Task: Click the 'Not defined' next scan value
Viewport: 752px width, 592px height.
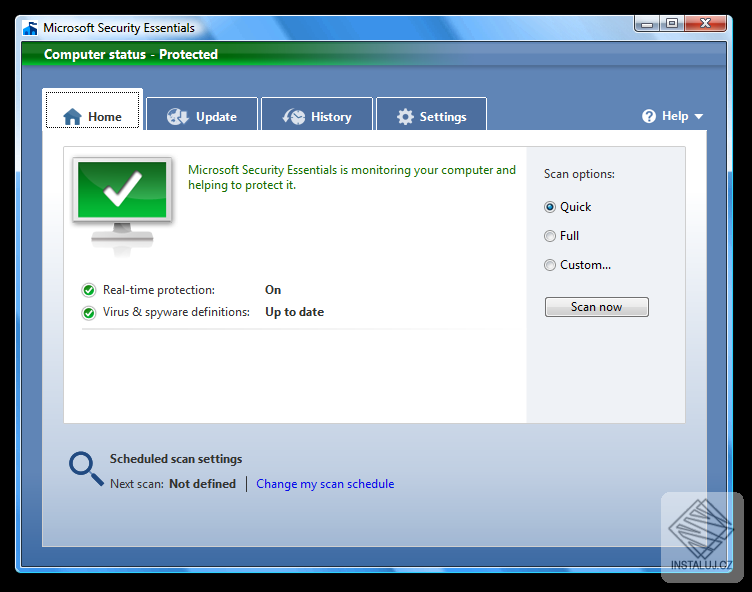Action: pos(202,484)
